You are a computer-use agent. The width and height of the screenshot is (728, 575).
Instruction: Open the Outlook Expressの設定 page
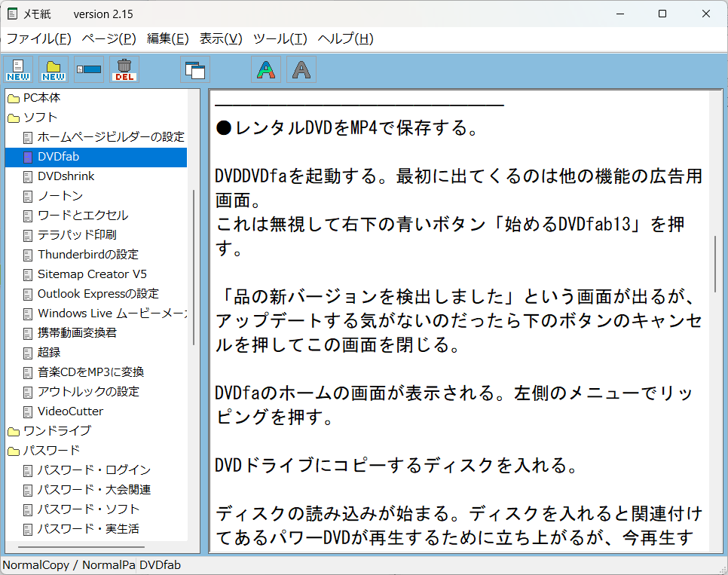pos(98,294)
